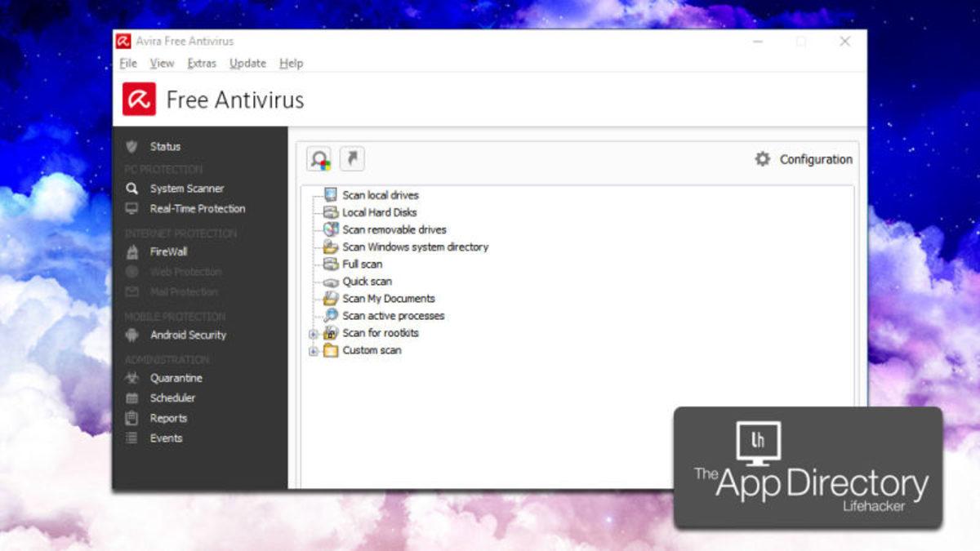Select FireWall in the sidebar

click(168, 251)
